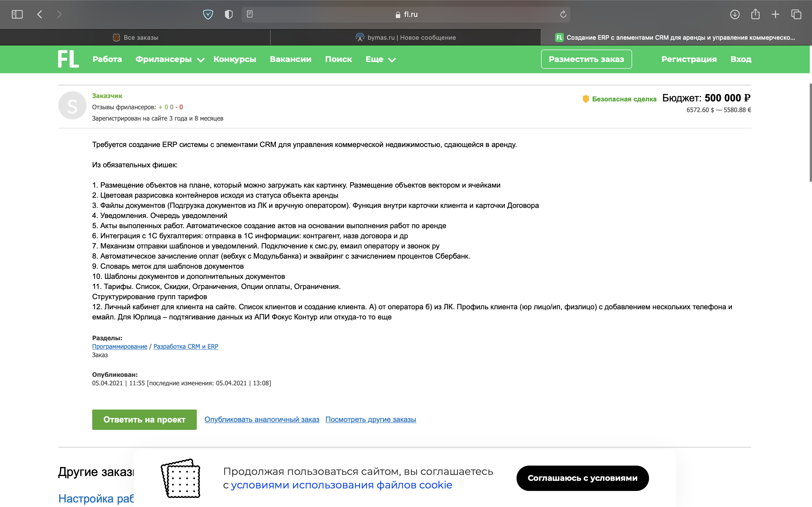The width and height of the screenshot is (812, 507).
Task: Go back with the left arrow
Action: (39, 14)
